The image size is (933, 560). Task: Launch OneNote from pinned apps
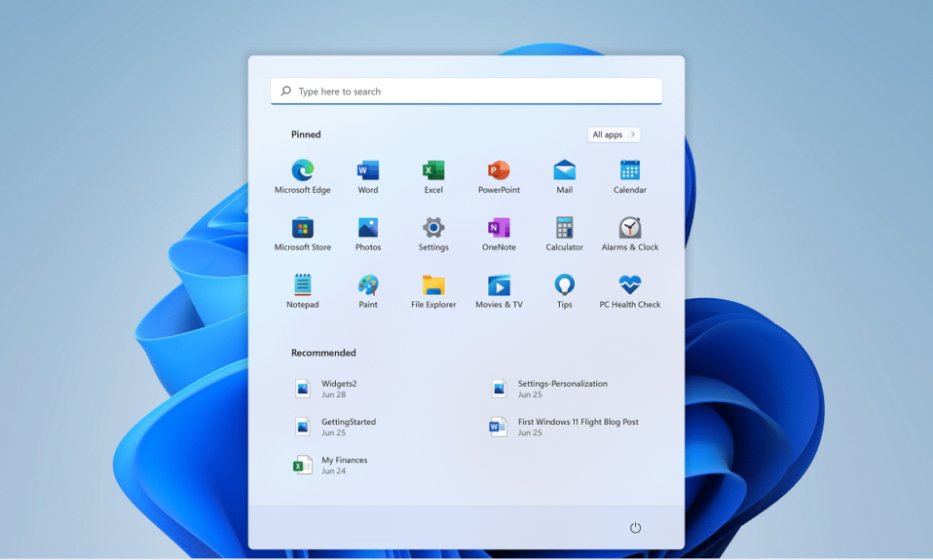[499, 234]
